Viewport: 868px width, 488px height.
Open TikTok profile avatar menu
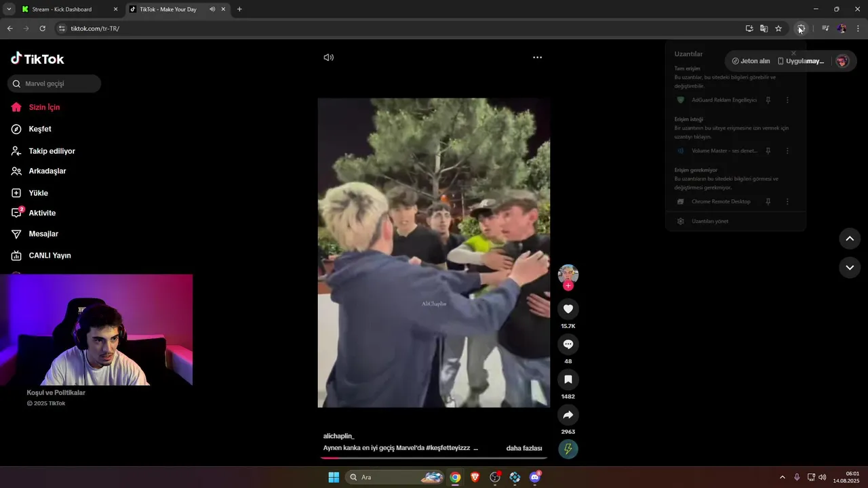point(842,61)
